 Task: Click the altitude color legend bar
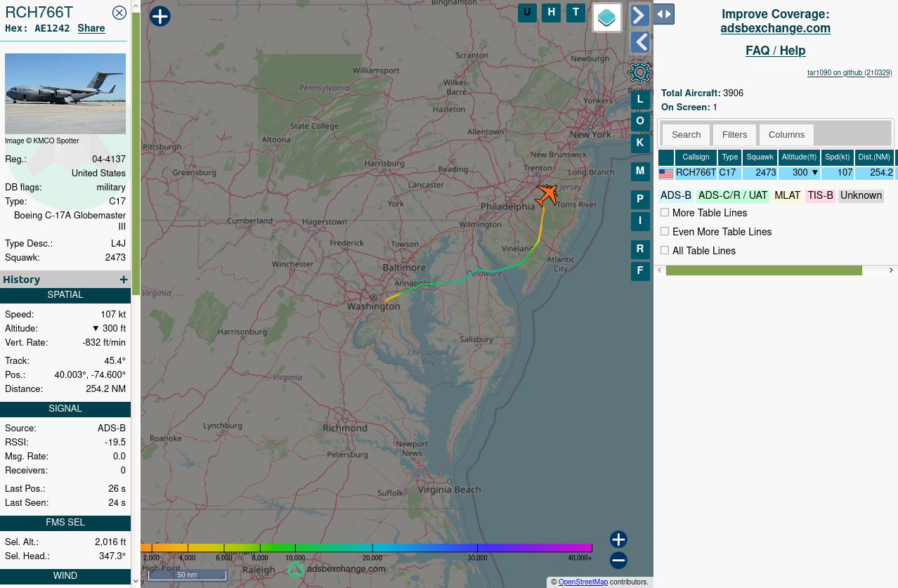(367, 548)
